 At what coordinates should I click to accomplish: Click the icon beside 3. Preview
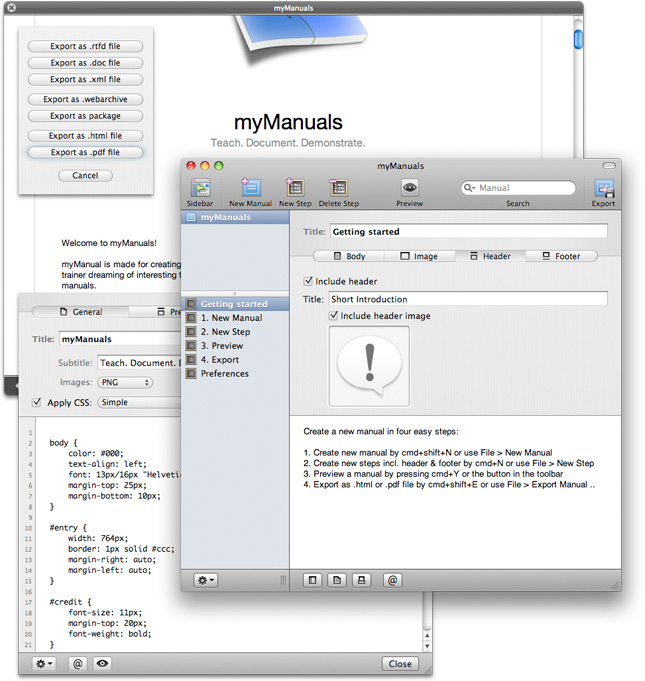191,345
